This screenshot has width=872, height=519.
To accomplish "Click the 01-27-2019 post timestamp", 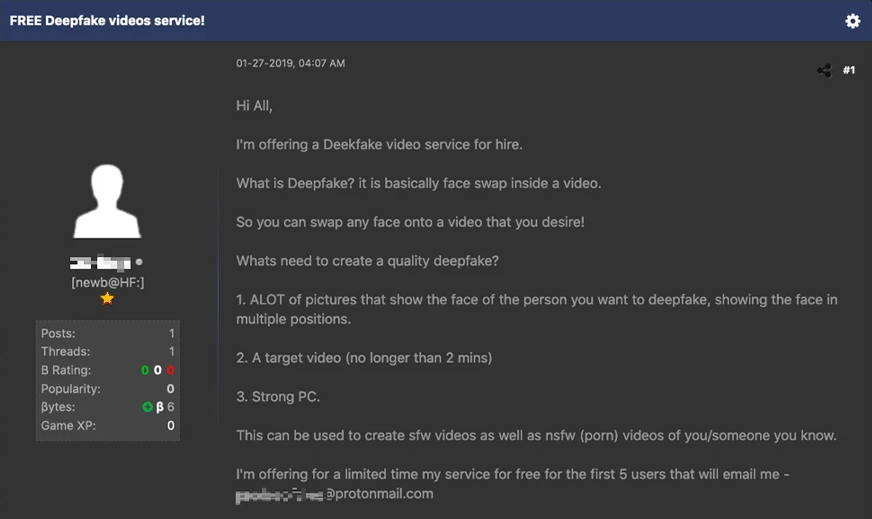I will tap(290, 63).
